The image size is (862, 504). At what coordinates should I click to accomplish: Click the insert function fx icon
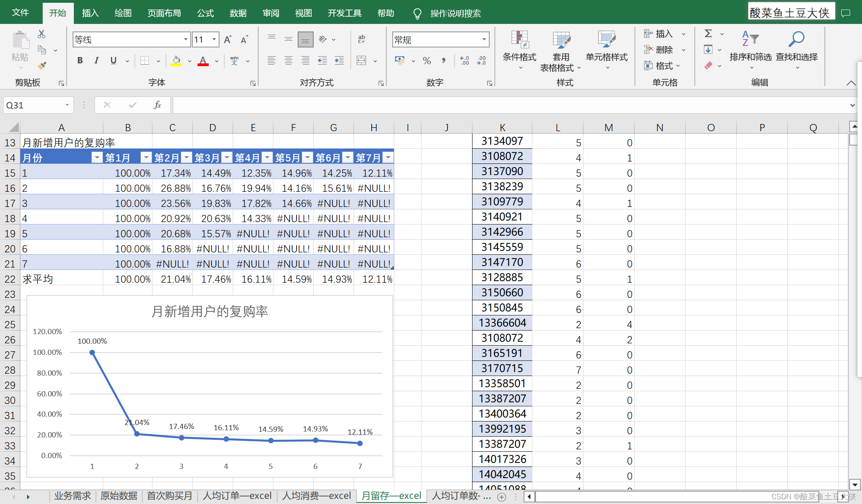(x=157, y=105)
